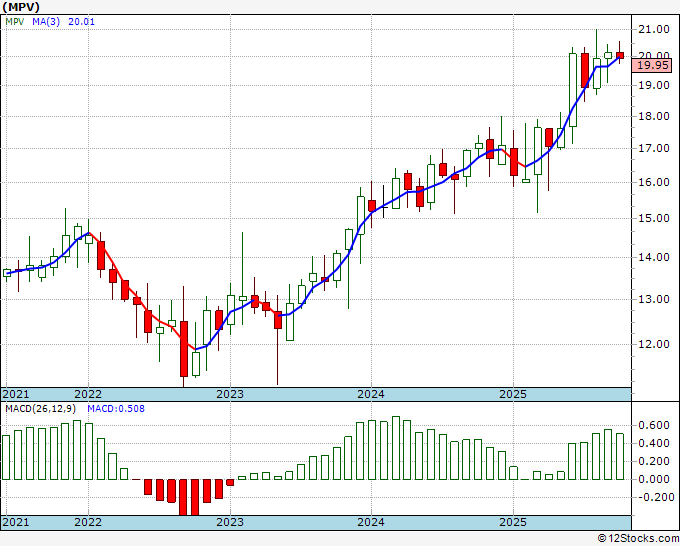
Task: Click the large red candle at the 2022 low
Action: pos(184,348)
